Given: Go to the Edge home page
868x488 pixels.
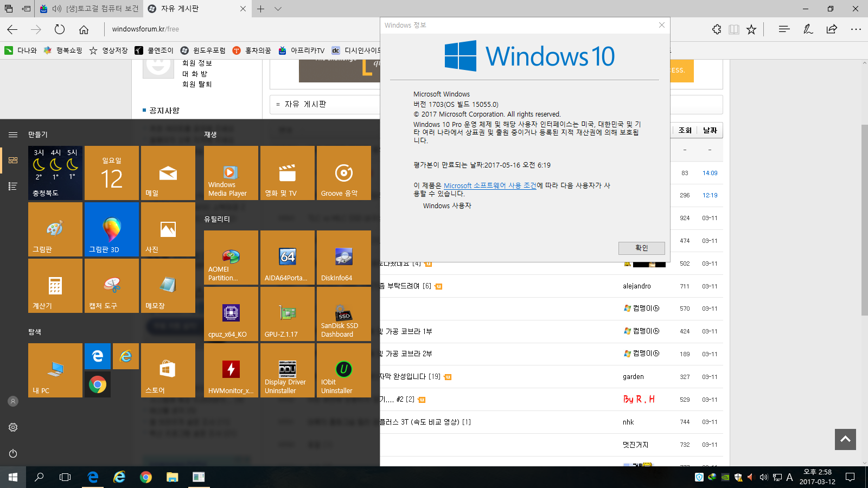Looking at the screenshot, I should (x=84, y=29).
